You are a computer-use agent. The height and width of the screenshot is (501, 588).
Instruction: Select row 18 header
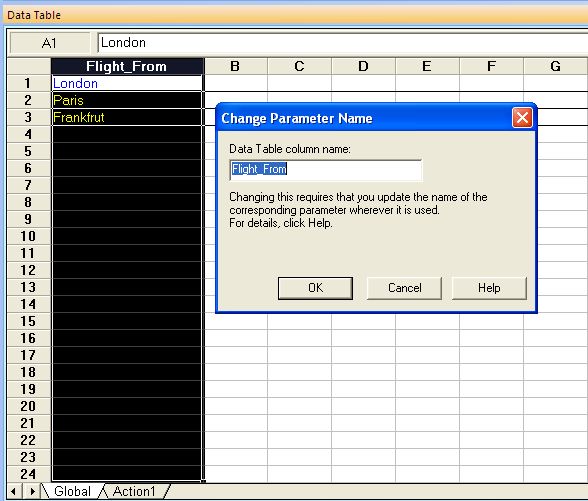pyautogui.click(x=28, y=372)
